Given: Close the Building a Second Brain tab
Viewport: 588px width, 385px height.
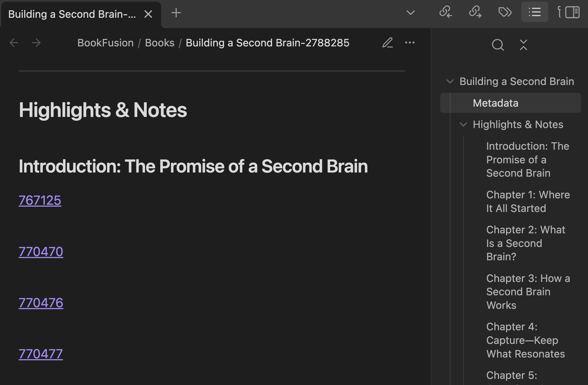Looking at the screenshot, I should click(148, 14).
